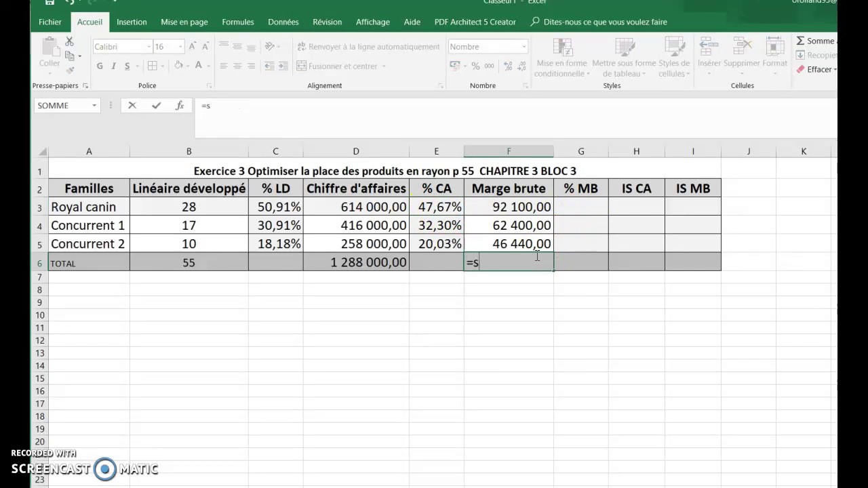Click the borders icon
Viewport: 868px width, 488px height.
click(152, 66)
